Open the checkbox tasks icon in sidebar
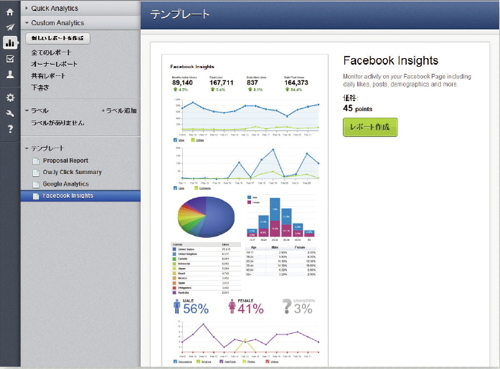Image resolution: width=500 pixels, height=369 pixels. [x=10, y=59]
